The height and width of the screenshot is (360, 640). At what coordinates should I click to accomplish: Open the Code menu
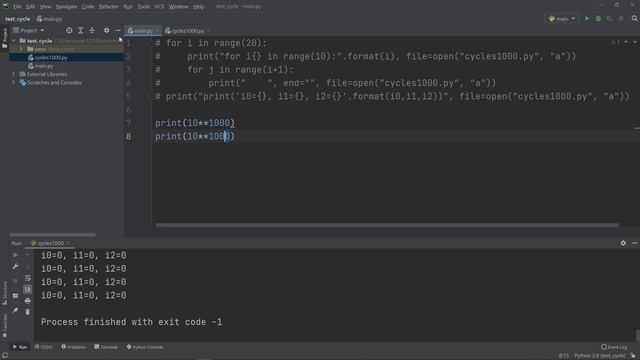click(x=88, y=7)
